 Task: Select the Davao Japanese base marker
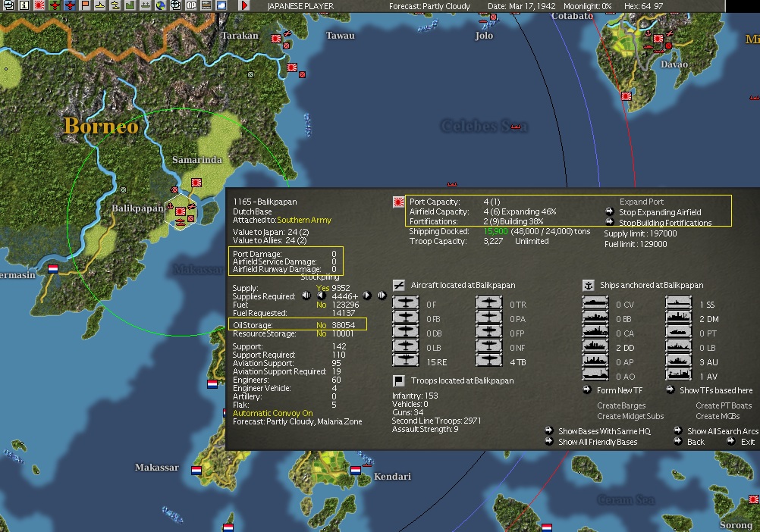click(658, 38)
